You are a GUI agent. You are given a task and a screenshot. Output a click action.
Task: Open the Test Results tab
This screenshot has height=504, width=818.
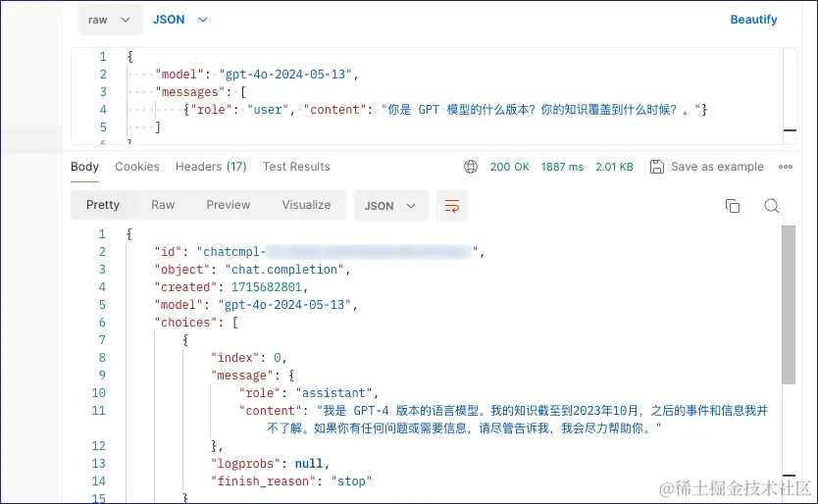point(296,167)
